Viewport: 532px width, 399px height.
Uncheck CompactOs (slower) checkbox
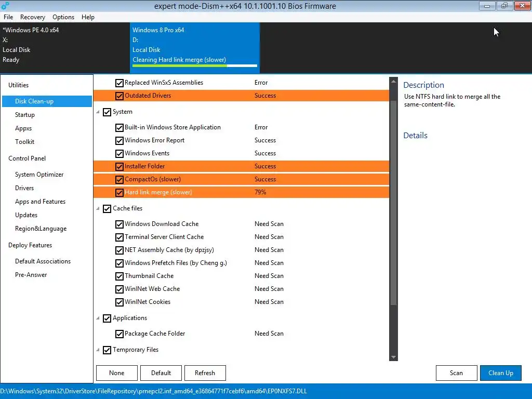coord(119,179)
